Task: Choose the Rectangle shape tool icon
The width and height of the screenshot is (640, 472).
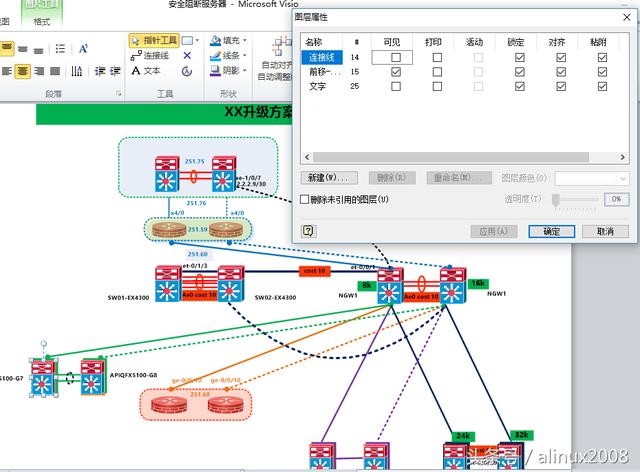Action: (187, 40)
